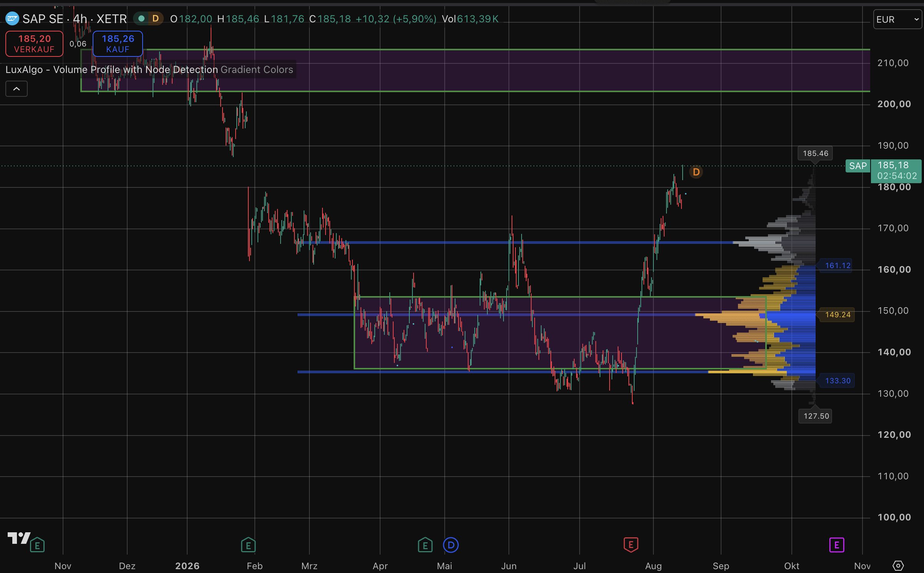Screen dimensions: 924x573
Task: Click the 150,00 price axis label
Action: [x=893, y=311]
